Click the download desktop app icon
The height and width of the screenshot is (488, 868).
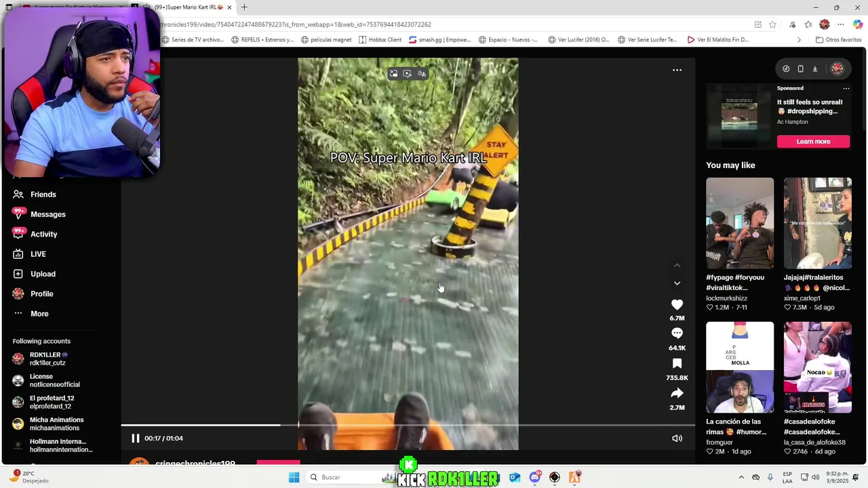pyautogui.click(x=815, y=68)
